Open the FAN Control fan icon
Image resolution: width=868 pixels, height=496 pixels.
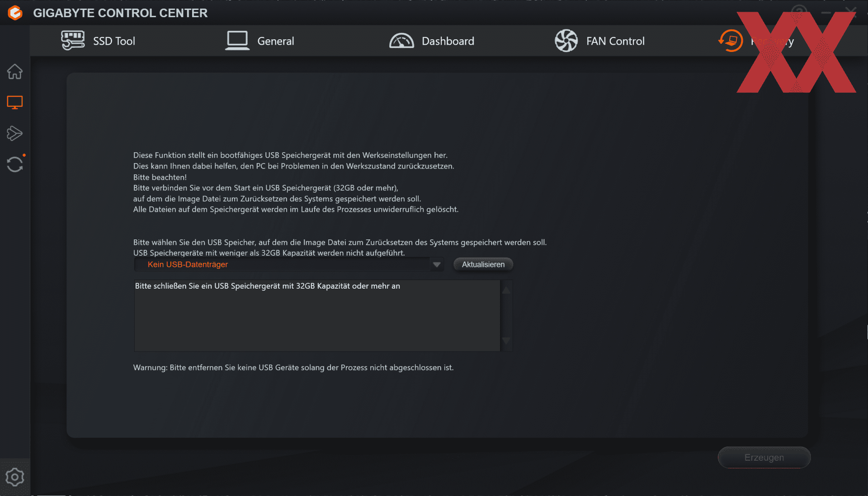[x=566, y=41]
